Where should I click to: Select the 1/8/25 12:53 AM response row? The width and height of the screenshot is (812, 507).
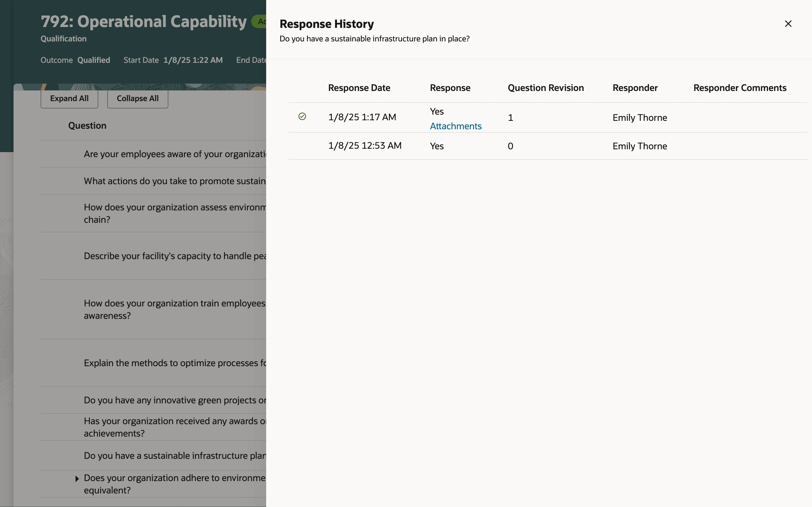pyautogui.click(x=364, y=146)
